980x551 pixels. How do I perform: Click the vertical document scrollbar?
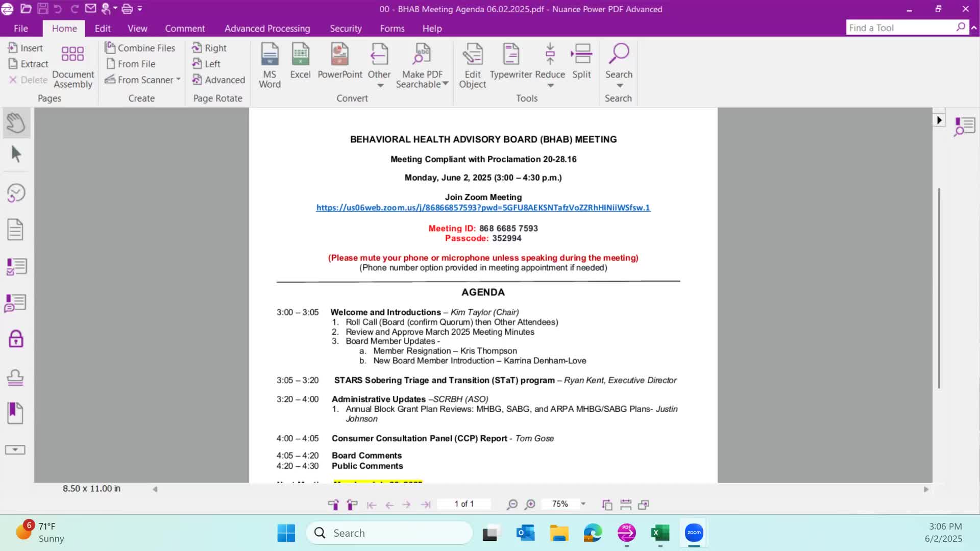[939, 288]
